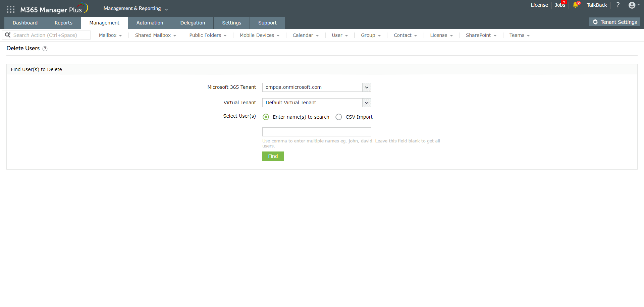
Task: Click the user names input field
Action: [317, 132]
